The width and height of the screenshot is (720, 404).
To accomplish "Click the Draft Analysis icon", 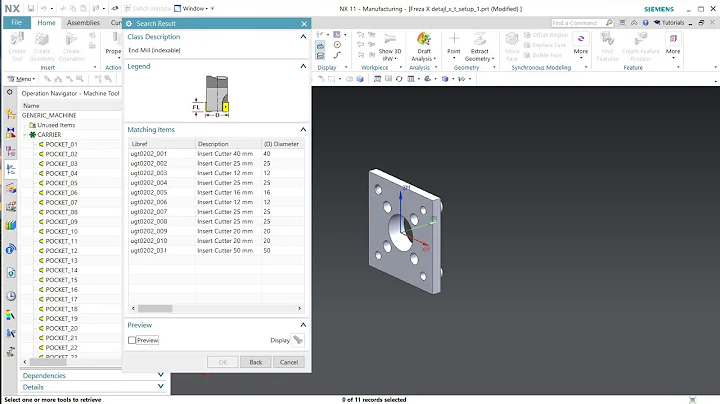I will click(x=423, y=40).
